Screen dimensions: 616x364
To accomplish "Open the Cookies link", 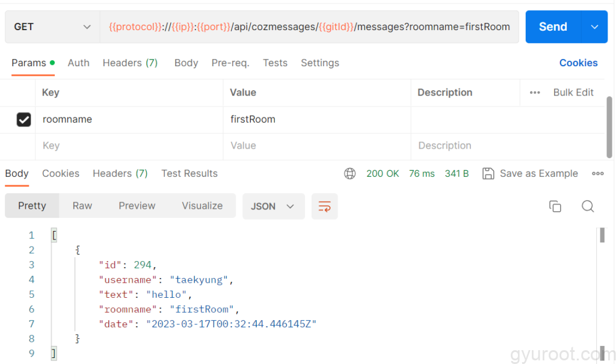I will click(578, 63).
